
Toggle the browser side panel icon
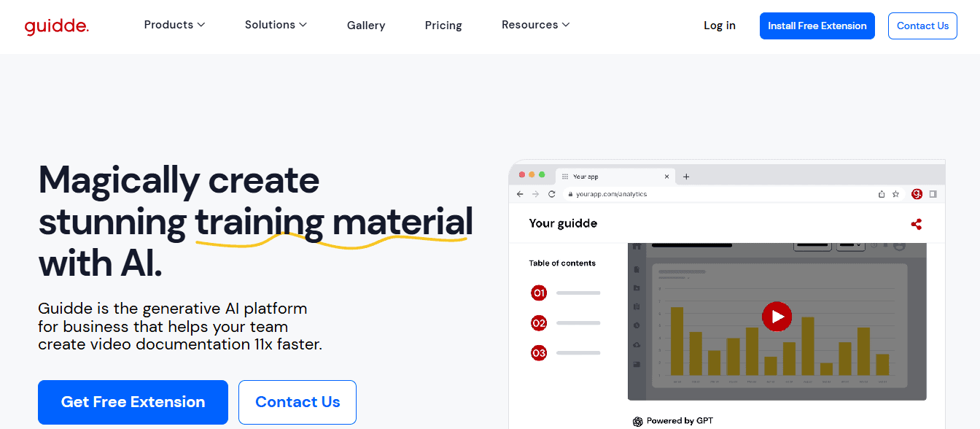pos(933,194)
